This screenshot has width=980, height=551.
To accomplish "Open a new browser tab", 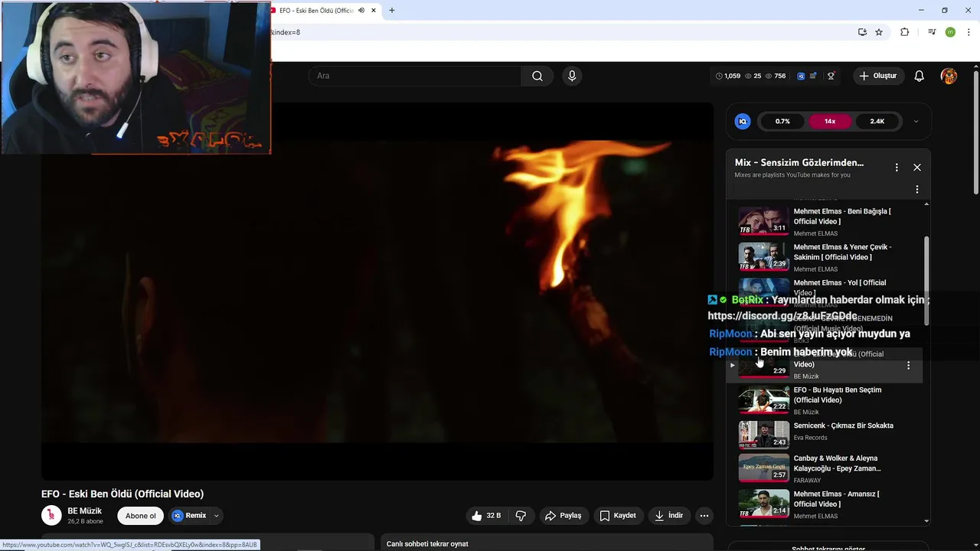I will point(392,11).
